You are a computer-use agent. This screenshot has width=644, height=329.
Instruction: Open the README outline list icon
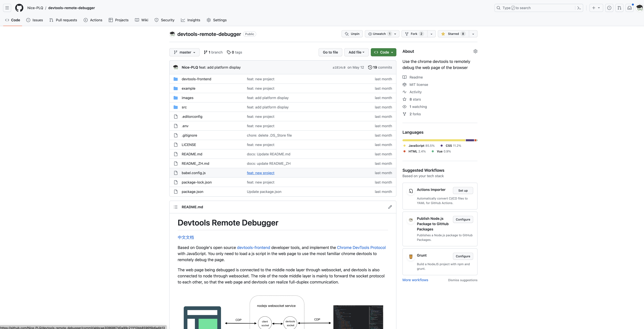(176, 207)
